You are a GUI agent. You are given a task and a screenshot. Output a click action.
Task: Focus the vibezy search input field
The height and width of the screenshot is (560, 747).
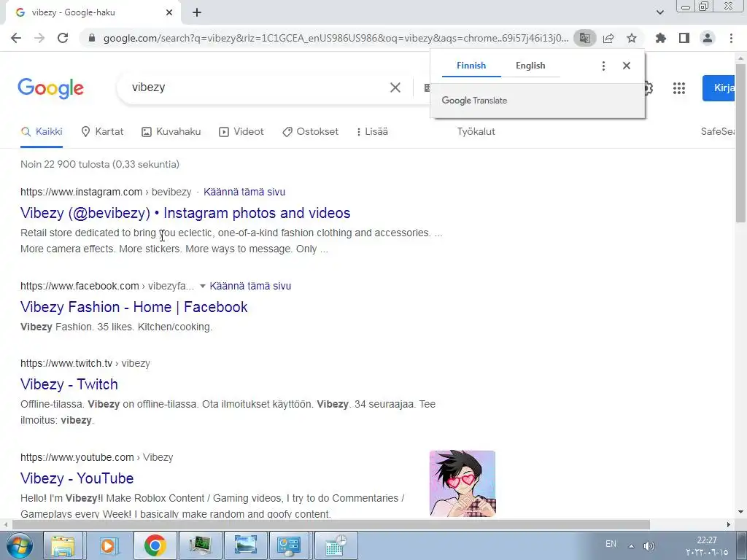pyautogui.click(x=258, y=87)
